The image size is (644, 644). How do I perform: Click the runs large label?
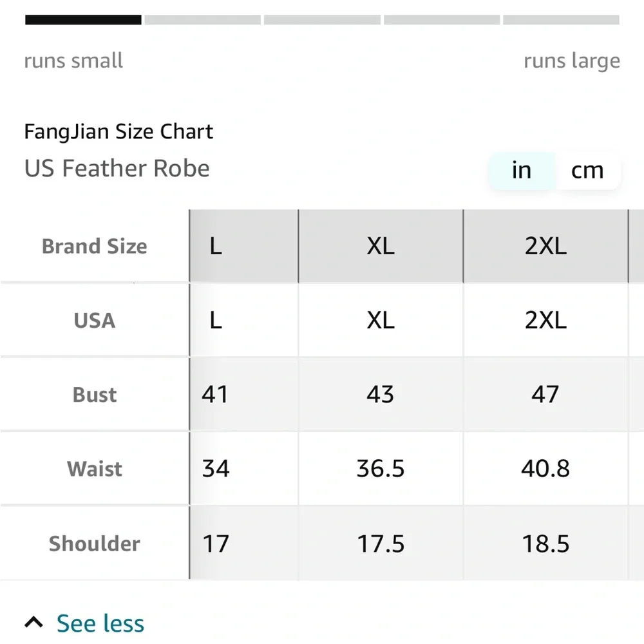point(572,61)
